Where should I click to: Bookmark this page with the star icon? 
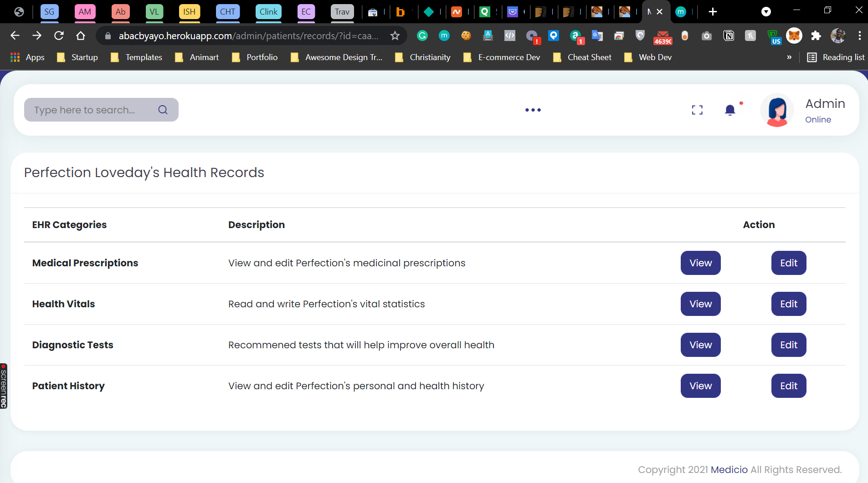(395, 36)
